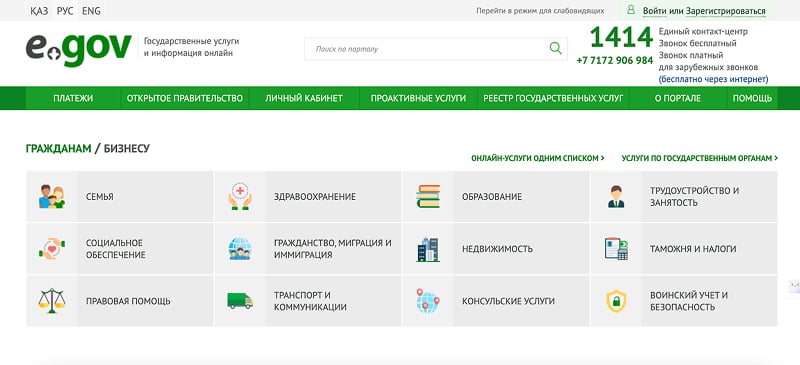Open the Правовая помощь label
The image size is (800, 365).
click(x=128, y=301)
